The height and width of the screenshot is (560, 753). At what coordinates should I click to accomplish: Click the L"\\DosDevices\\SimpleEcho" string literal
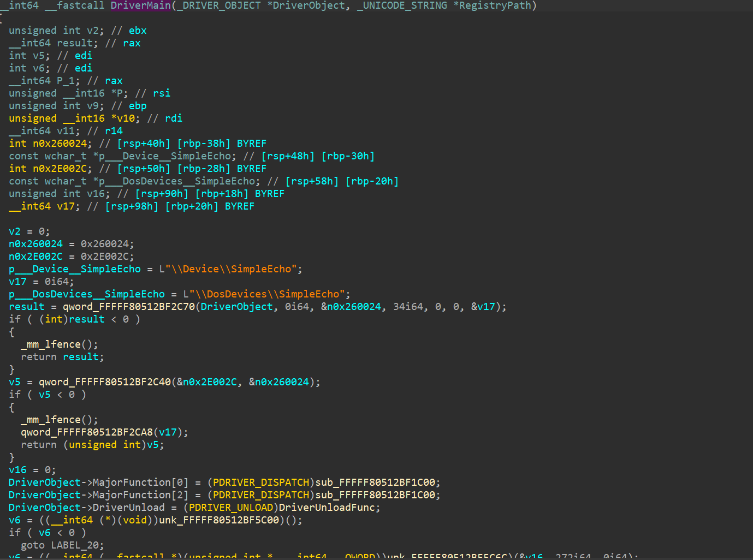[264, 294]
